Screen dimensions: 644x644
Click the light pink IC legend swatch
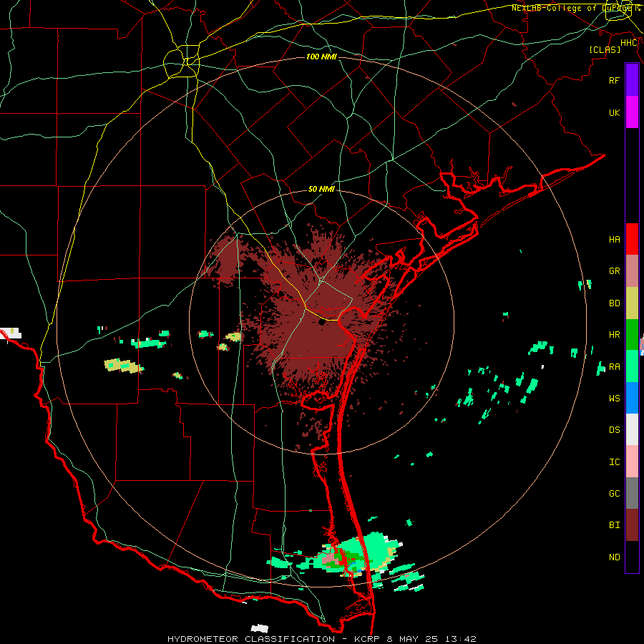632,462
